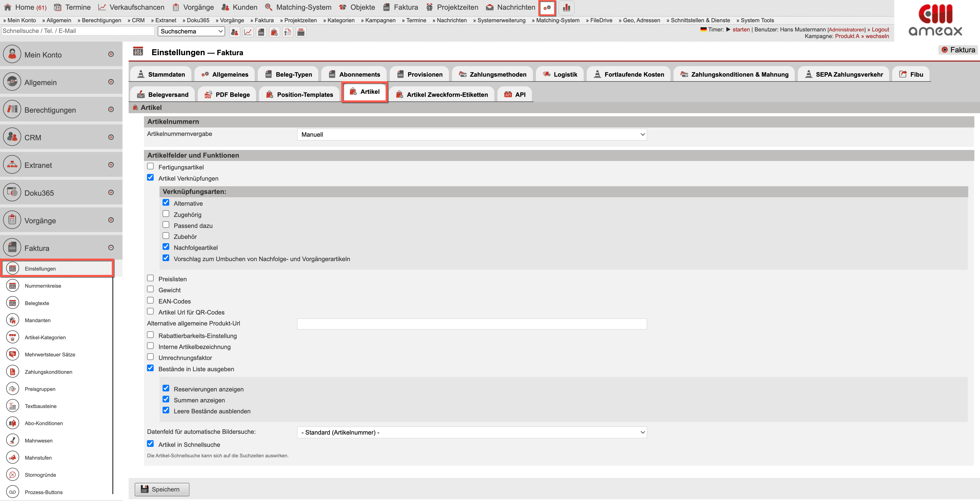The width and height of the screenshot is (980, 501).
Task: Open Stornogründe in the sidebar
Action: (40, 475)
